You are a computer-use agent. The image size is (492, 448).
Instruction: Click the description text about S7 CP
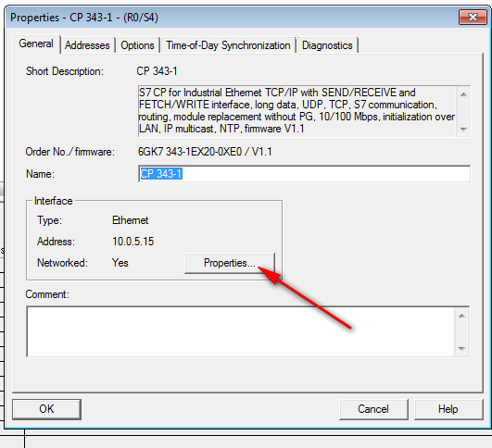pos(296,111)
